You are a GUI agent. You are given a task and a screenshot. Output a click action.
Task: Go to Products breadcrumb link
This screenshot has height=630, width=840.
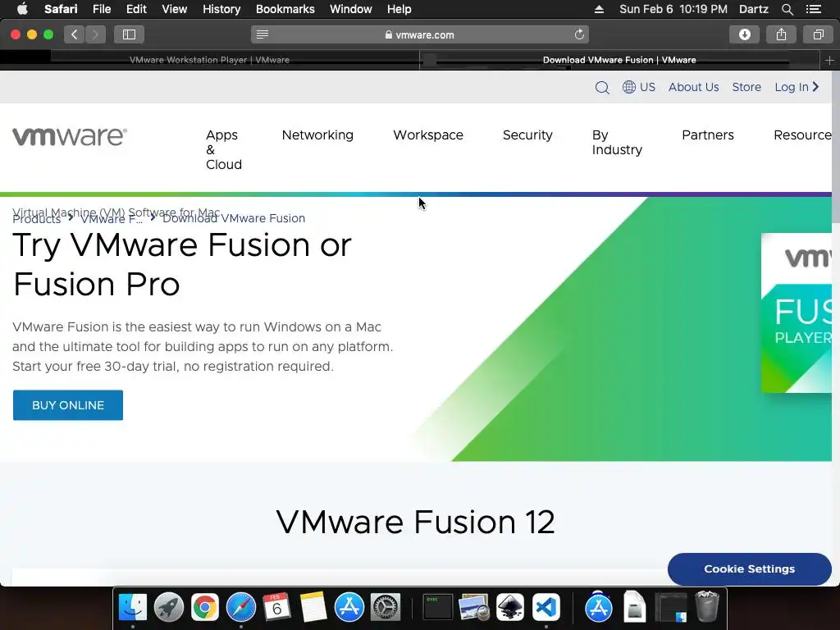tap(36, 219)
